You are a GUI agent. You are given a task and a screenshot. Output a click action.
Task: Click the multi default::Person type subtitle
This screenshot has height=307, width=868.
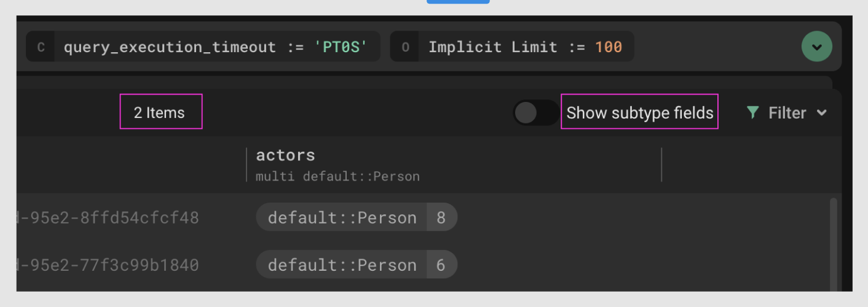point(337,176)
